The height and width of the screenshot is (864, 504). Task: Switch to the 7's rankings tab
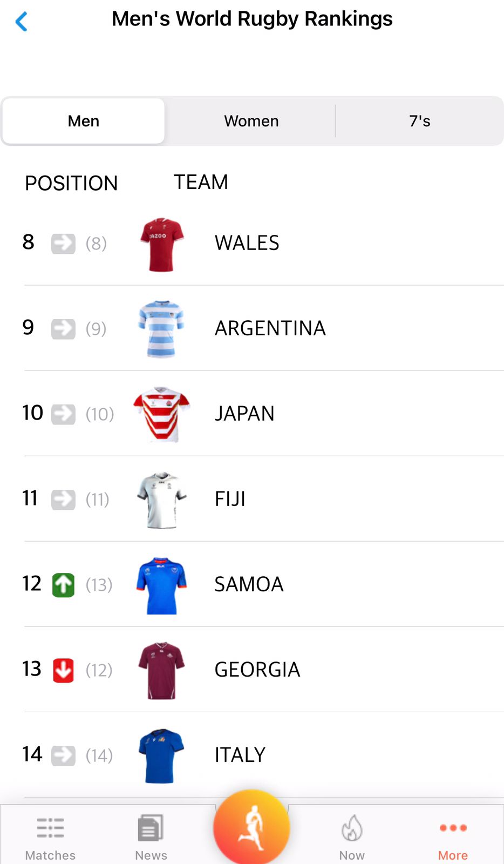click(419, 121)
